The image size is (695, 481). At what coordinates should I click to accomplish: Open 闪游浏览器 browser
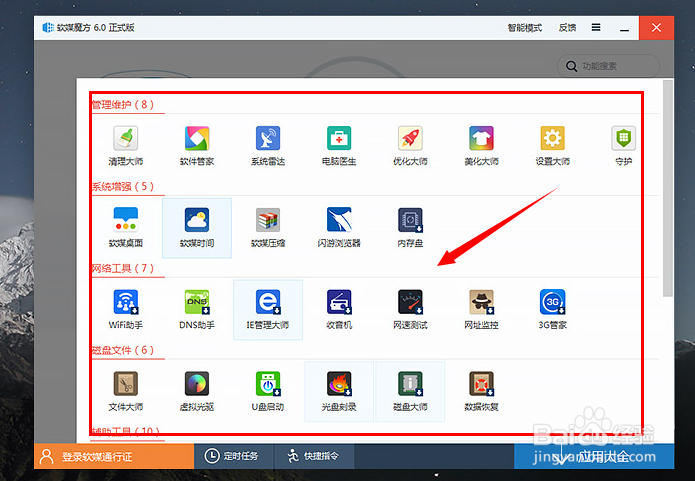[339, 227]
